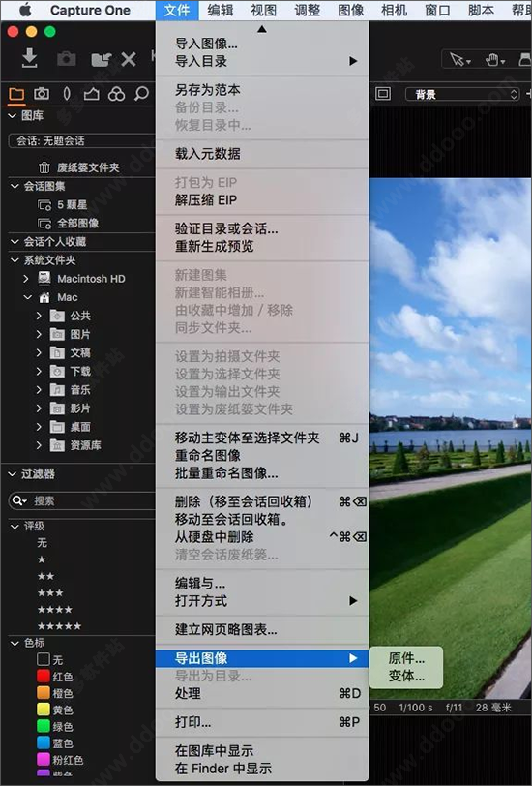532x786 pixels.
Task: Choose 打印... from the file menu
Action: [262, 722]
